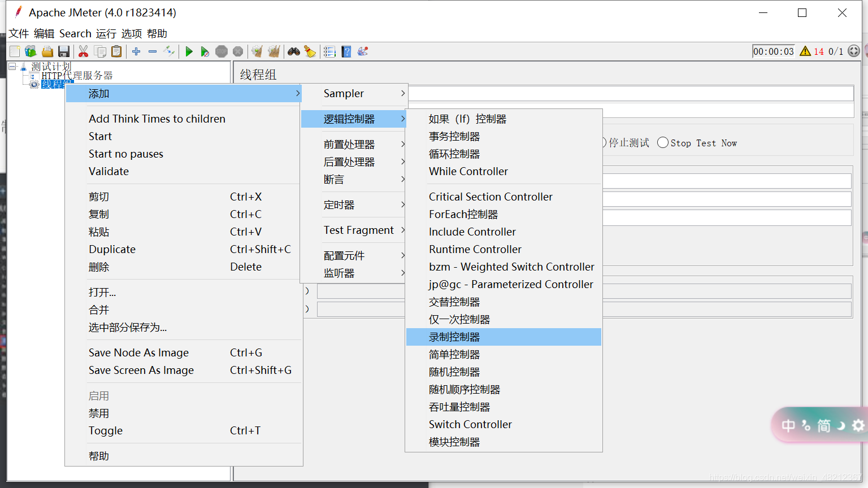The image size is (868, 488).
Task: Open the Templates toolbar icon
Action: [31, 51]
